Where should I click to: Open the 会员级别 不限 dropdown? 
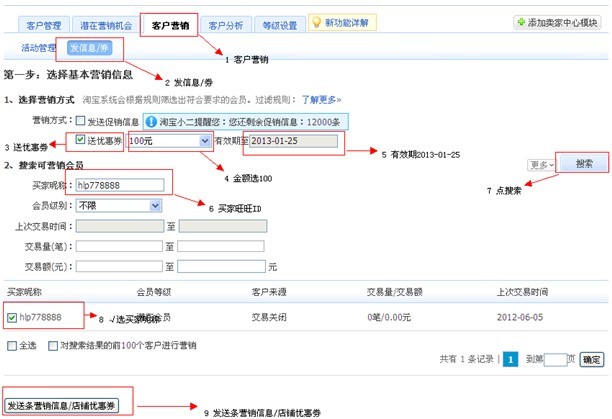pyautogui.click(x=119, y=206)
